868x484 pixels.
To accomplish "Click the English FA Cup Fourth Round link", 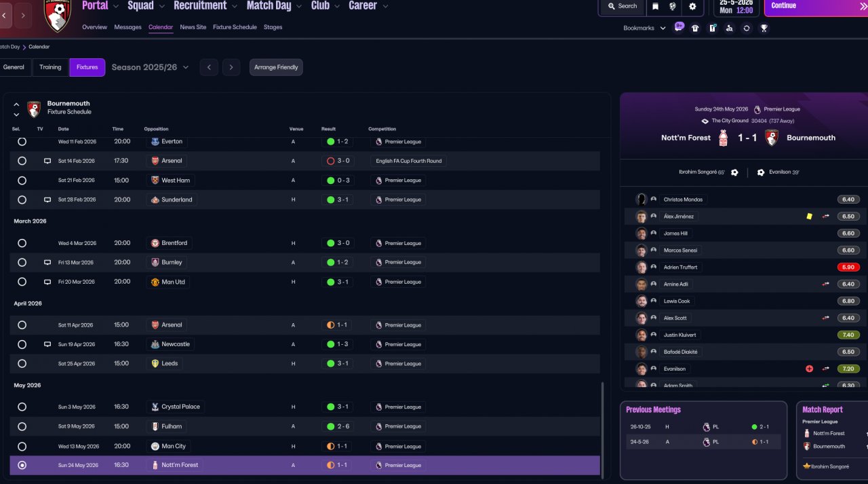I will [409, 161].
